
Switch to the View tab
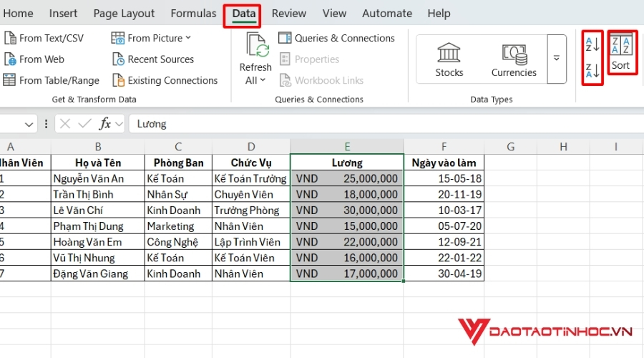click(334, 14)
